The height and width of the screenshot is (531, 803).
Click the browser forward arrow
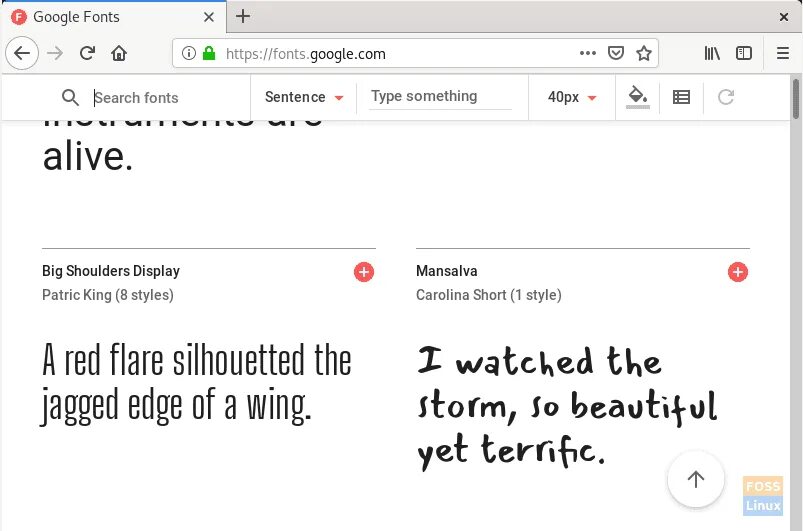[55, 53]
